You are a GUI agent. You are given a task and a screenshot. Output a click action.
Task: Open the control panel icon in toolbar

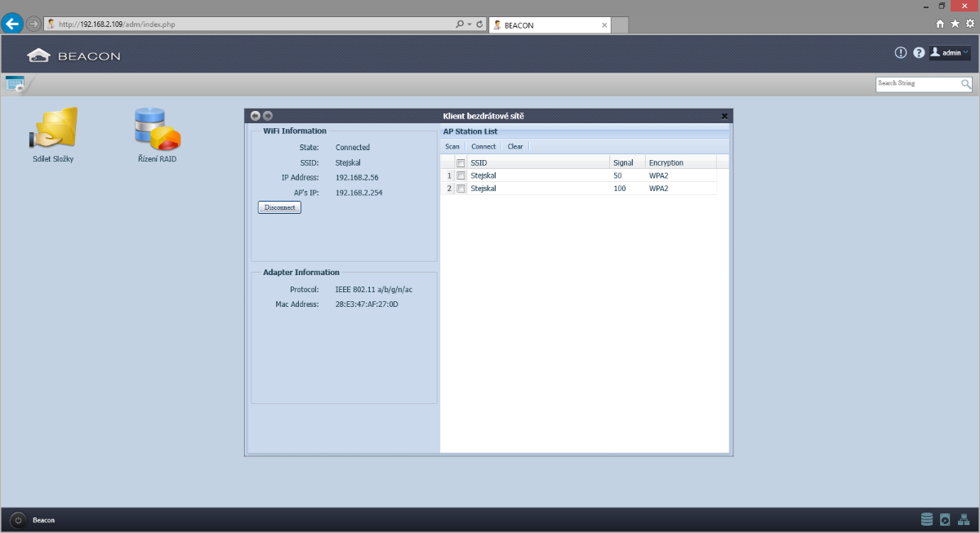[15, 83]
